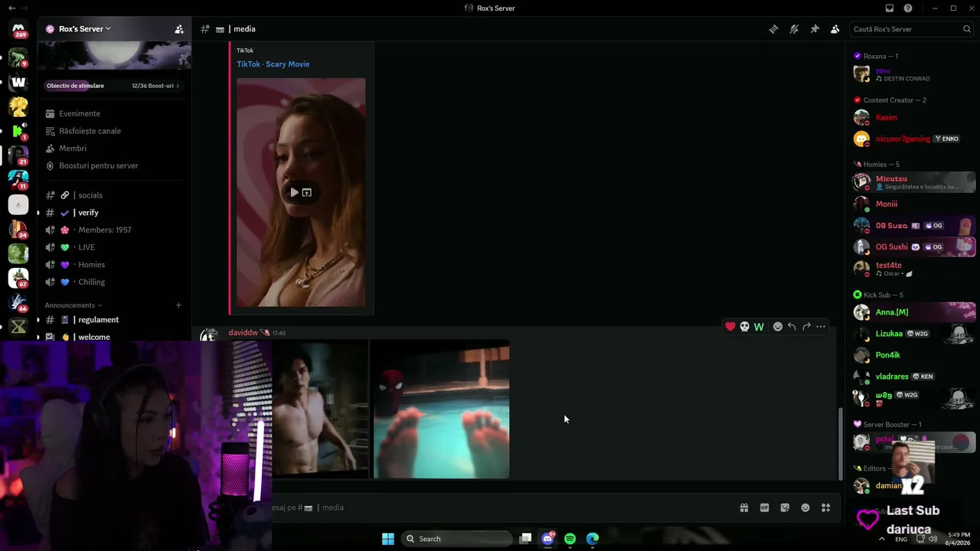The image size is (980, 551).
Task: Collapse the Announcements category
Action: (73, 305)
